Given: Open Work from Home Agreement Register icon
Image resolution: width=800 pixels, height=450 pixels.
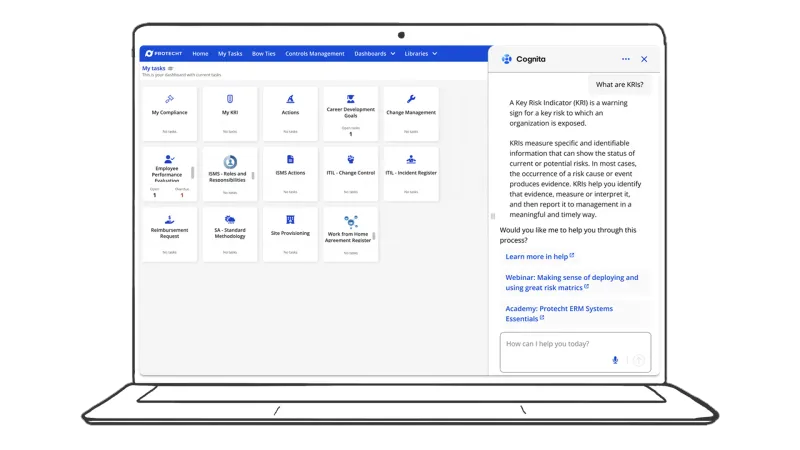Looking at the screenshot, I should pyautogui.click(x=351, y=222).
